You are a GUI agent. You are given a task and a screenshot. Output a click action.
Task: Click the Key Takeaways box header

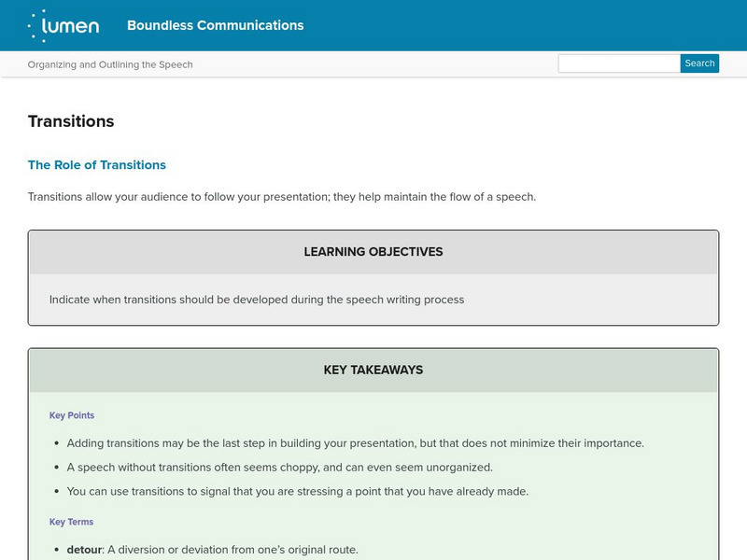pyautogui.click(x=373, y=370)
